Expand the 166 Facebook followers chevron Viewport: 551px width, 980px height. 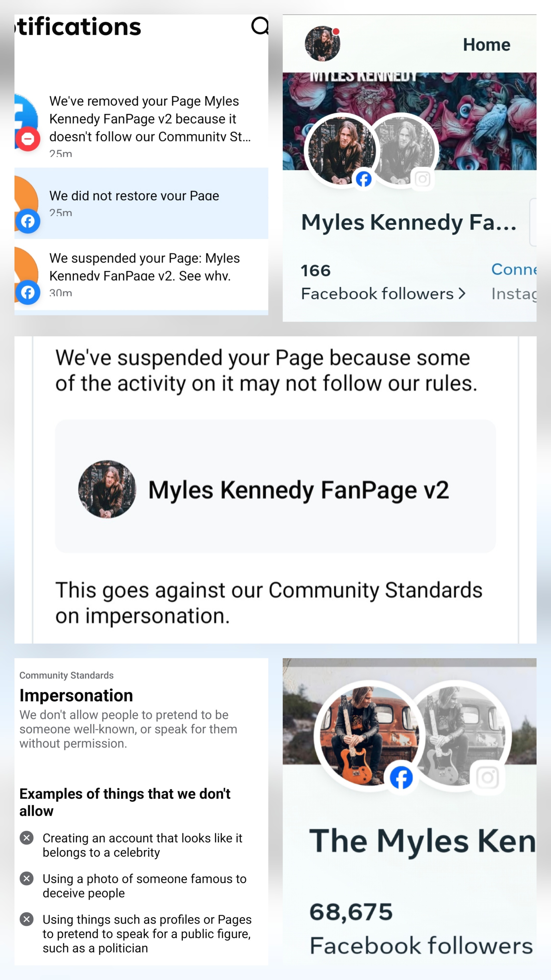point(462,293)
